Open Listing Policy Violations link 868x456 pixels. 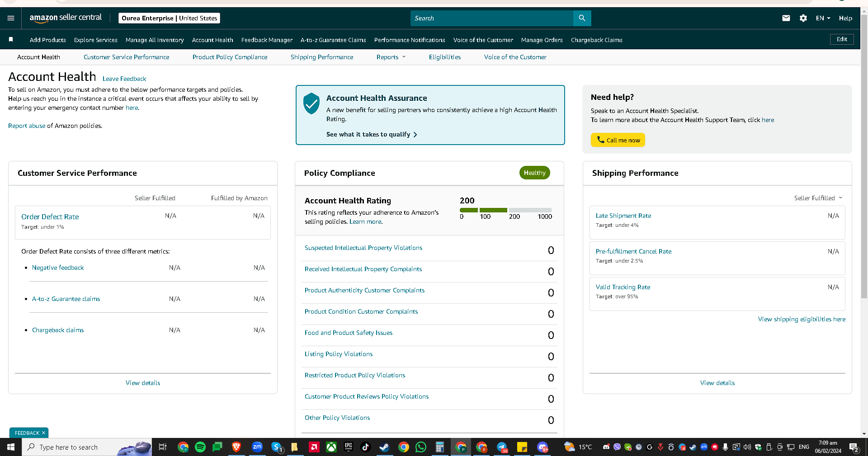[339, 354]
